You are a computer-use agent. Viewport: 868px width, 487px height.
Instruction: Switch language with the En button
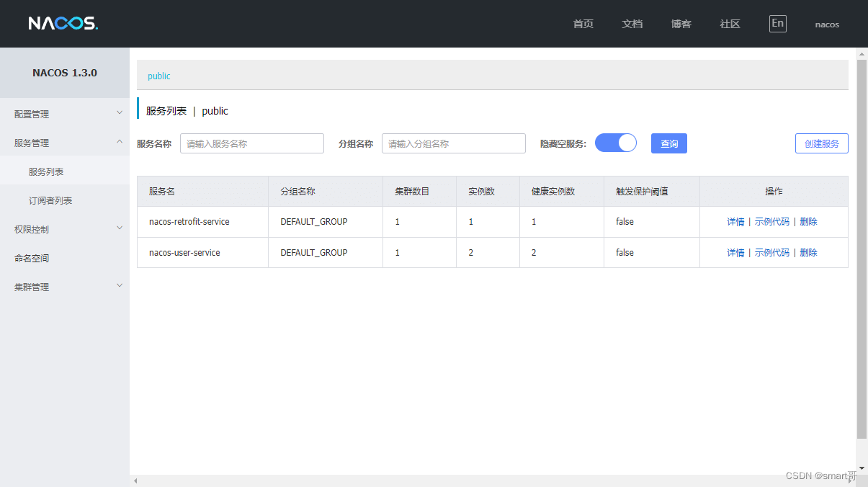778,23
